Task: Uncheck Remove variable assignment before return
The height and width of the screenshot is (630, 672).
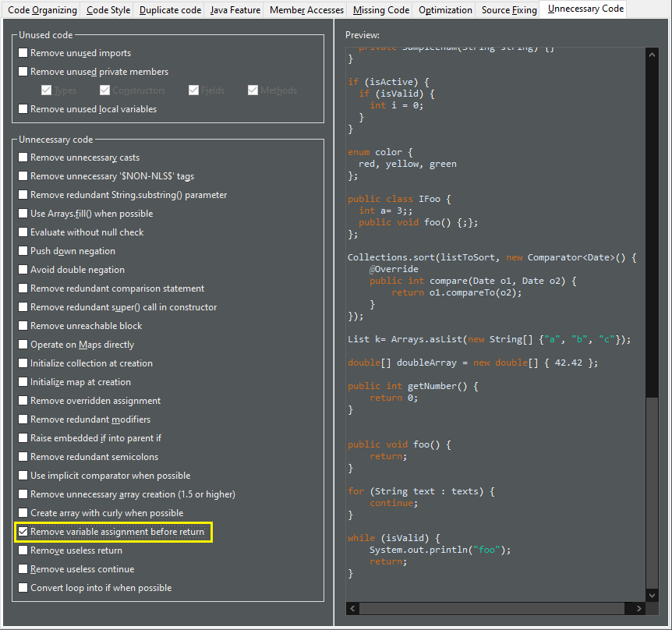Action: pos(23,532)
